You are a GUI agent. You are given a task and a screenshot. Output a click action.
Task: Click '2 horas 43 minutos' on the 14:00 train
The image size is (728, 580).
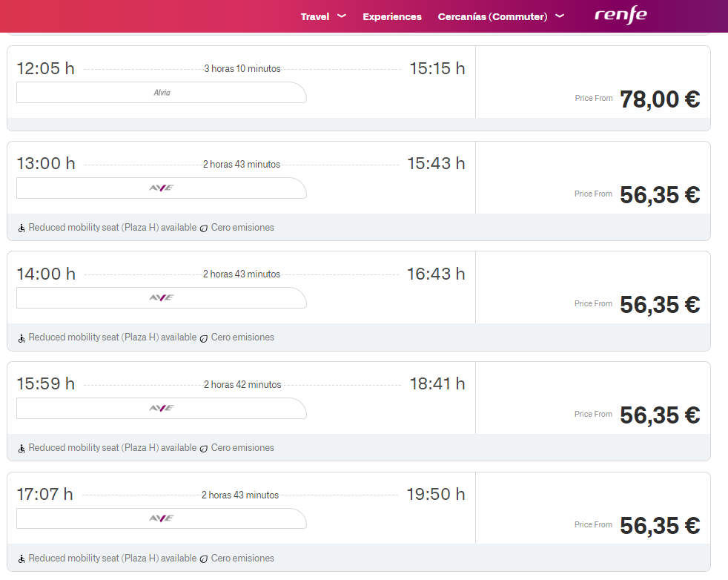[242, 274]
